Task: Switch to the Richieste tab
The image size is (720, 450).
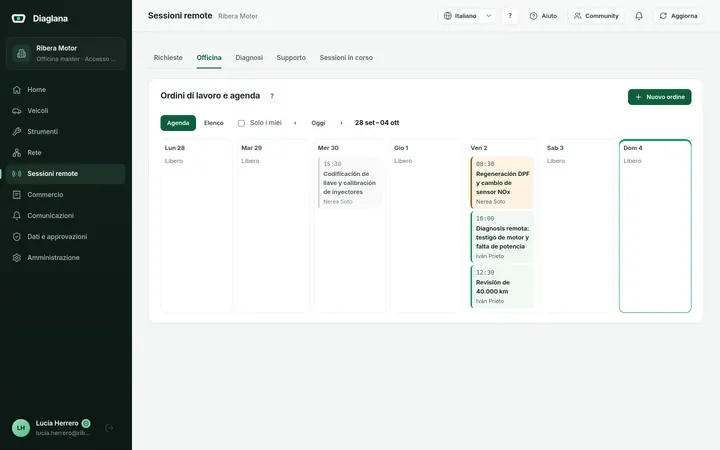Action: point(168,58)
